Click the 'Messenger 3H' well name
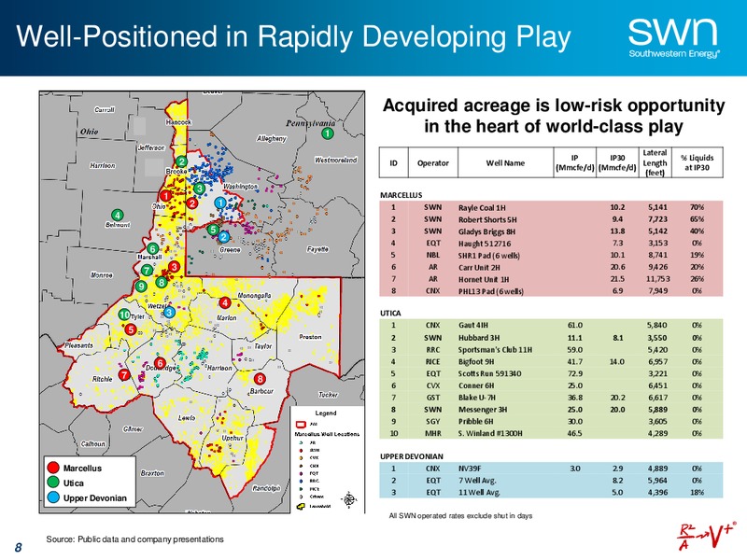 pyautogui.click(x=483, y=410)
